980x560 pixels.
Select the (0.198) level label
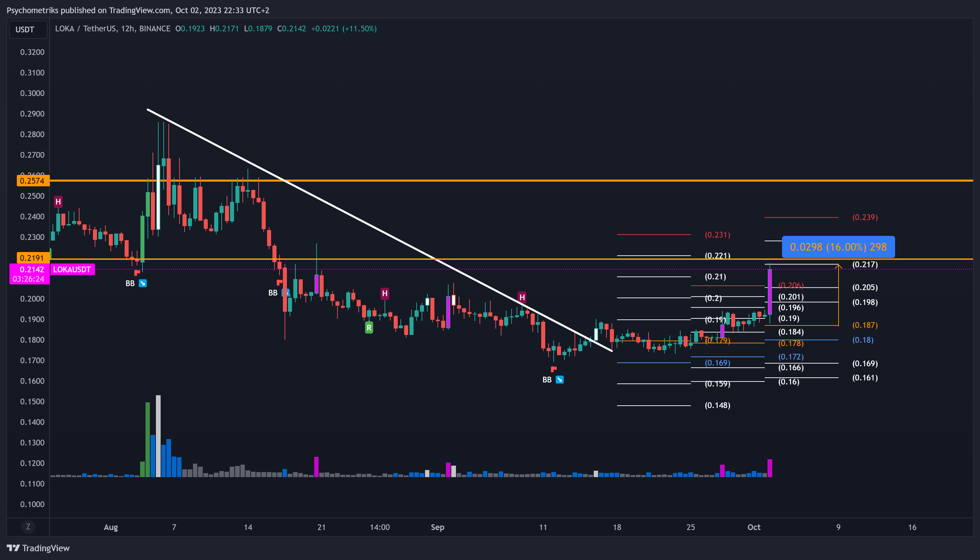(x=865, y=302)
